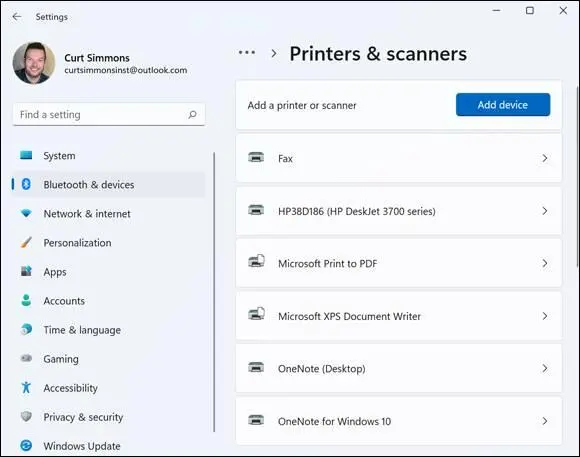Click the Printers & scanners heading
The image size is (580, 457).
(x=378, y=54)
